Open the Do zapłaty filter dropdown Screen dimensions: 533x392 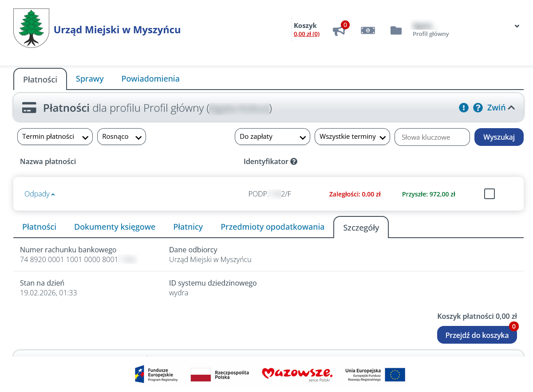coord(272,137)
